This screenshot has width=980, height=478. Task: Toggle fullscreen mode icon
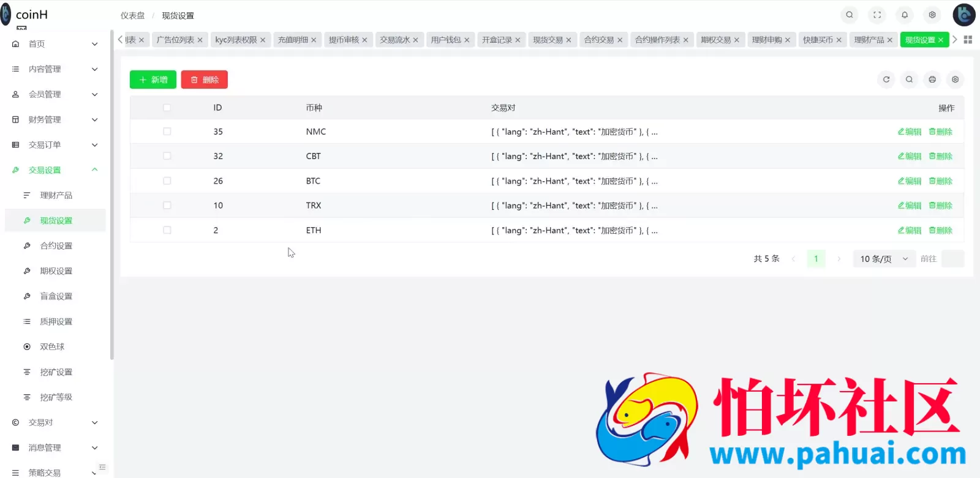tap(877, 15)
